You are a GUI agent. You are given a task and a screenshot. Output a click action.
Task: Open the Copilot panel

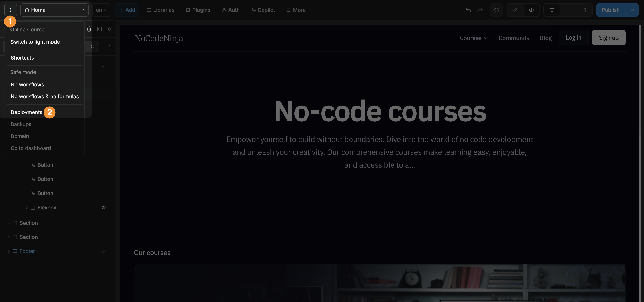click(x=263, y=10)
